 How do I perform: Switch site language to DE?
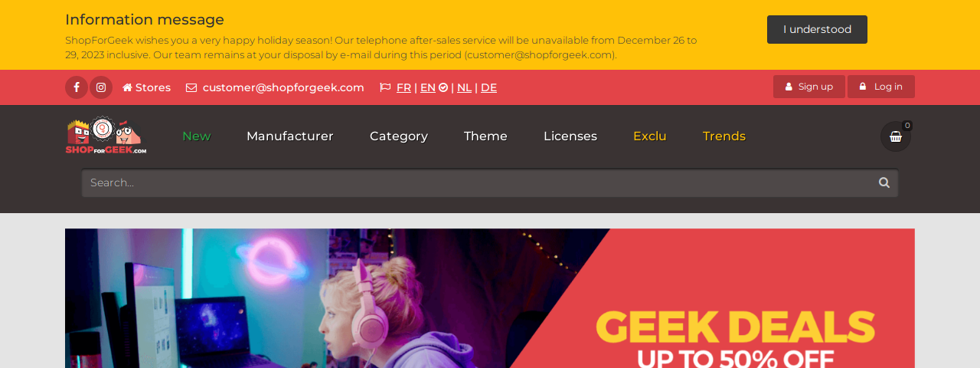pyautogui.click(x=488, y=87)
